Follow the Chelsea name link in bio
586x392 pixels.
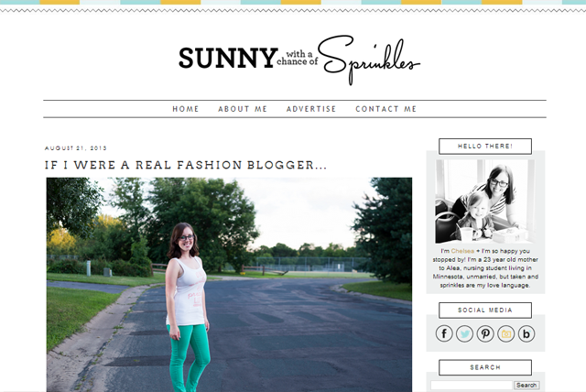pyautogui.click(x=462, y=251)
